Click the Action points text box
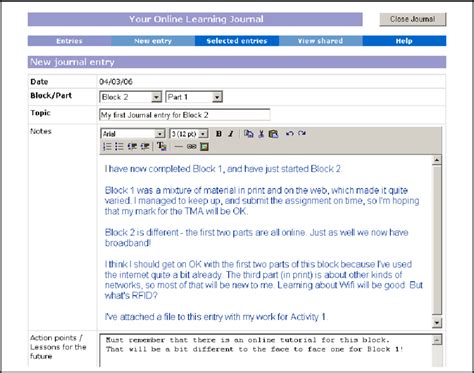Viewport: 474px width, 373px height. (265, 351)
